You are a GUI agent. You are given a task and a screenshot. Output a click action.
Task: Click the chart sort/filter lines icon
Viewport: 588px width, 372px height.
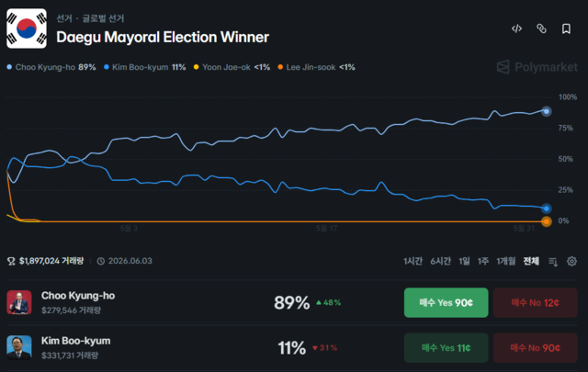coord(553,262)
